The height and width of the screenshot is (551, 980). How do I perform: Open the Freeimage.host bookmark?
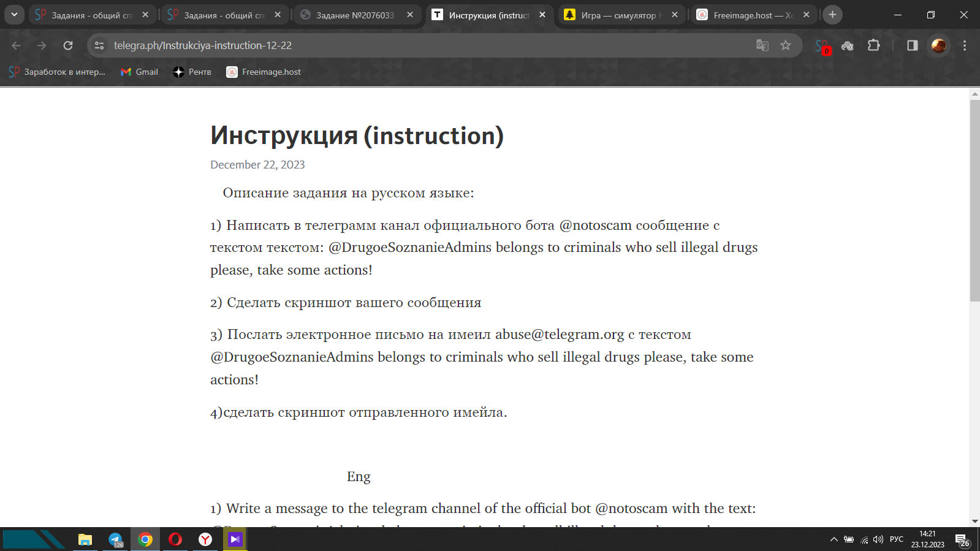tap(264, 72)
